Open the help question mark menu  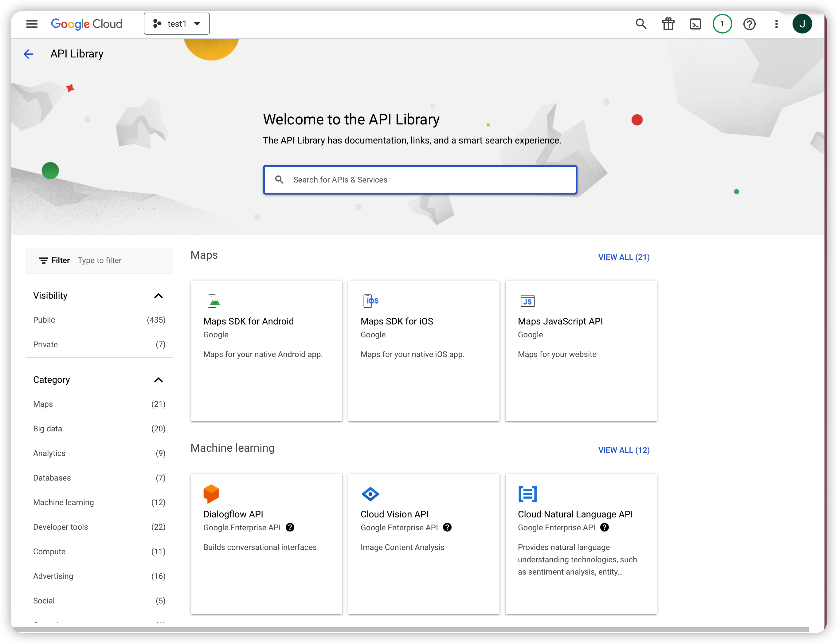(x=749, y=24)
